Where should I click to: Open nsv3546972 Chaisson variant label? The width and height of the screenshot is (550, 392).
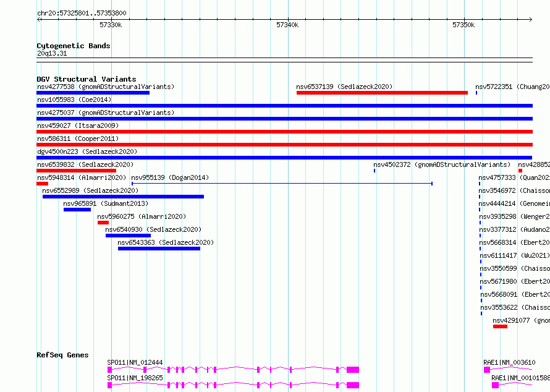(x=514, y=190)
